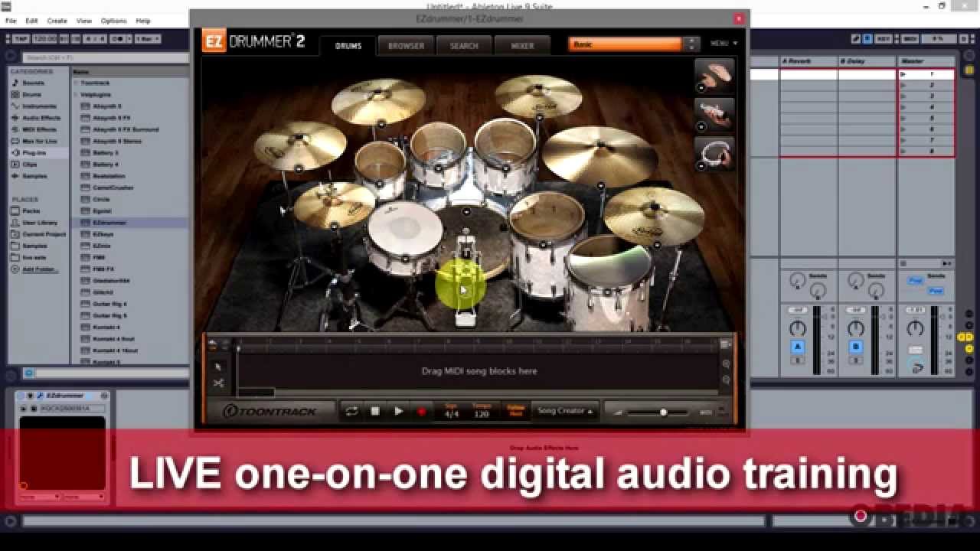Collapse the Vstplugins folder in plug-in list
The height and width of the screenshot is (551, 980).
[76, 94]
